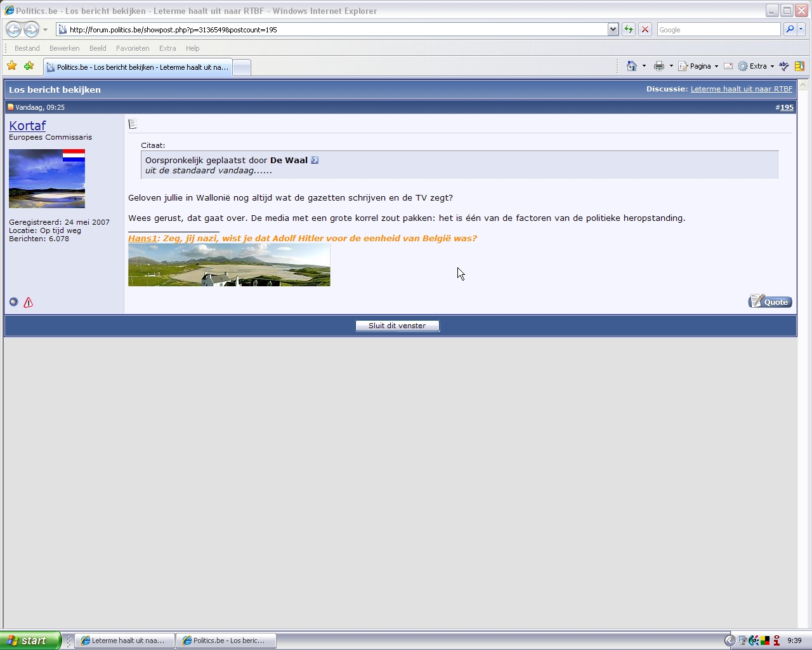Click the user offline status icon
812x650 pixels.
[x=13, y=302]
